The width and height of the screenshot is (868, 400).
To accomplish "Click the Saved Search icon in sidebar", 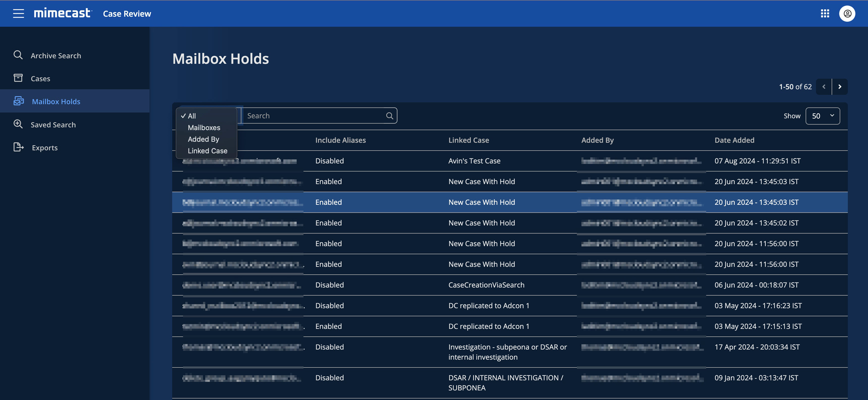I will click(18, 124).
